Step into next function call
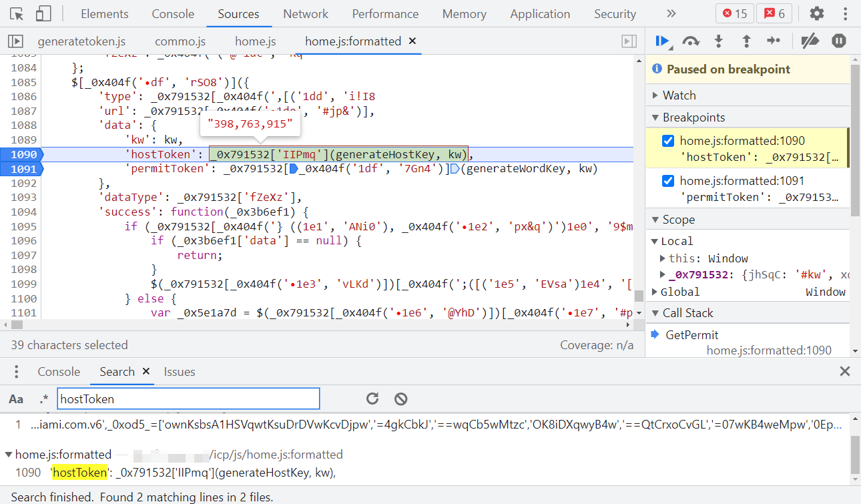The image size is (861, 504). point(719,41)
